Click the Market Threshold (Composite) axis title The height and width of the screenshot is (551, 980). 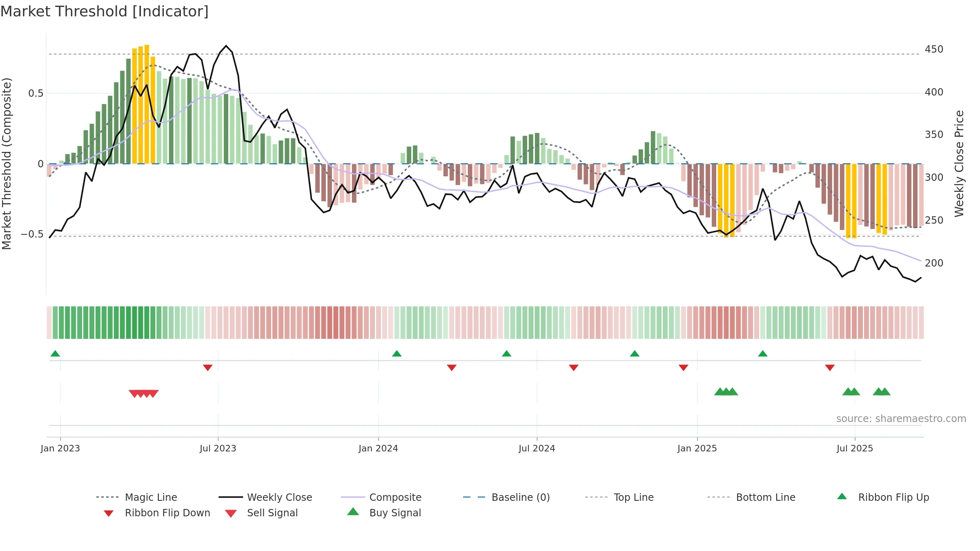(7, 164)
